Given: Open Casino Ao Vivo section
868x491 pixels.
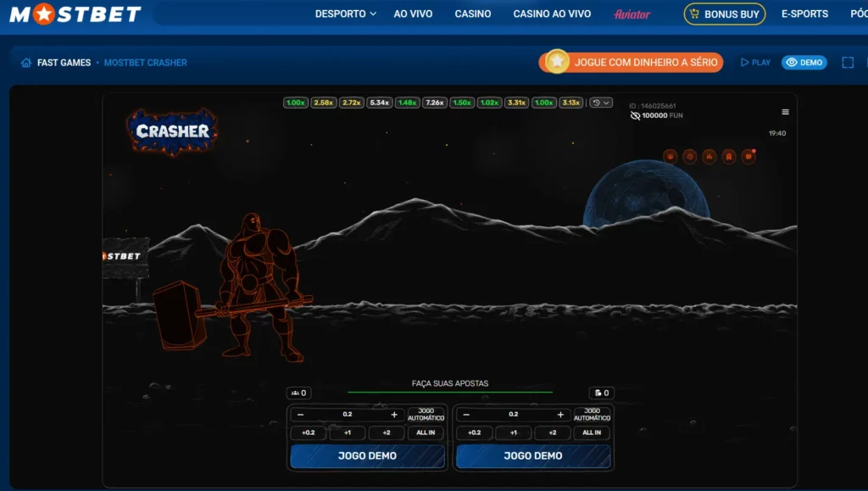Looking at the screenshot, I should (x=552, y=14).
